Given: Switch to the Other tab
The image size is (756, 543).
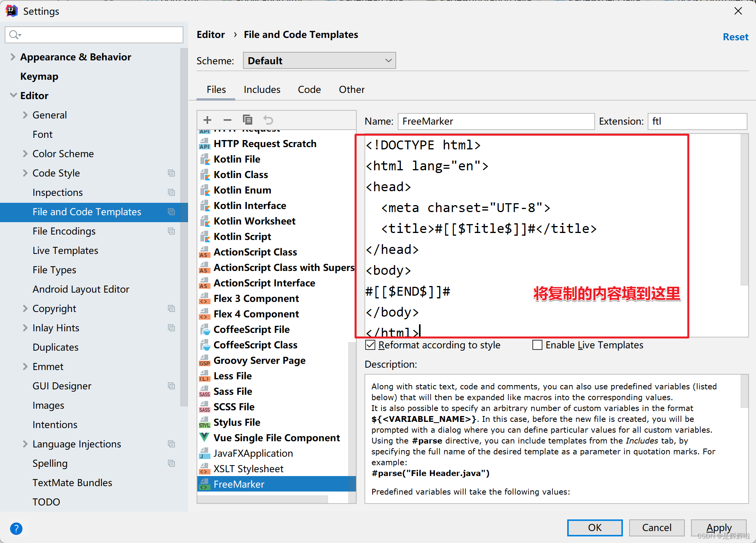Looking at the screenshot, I should (351, 89).
